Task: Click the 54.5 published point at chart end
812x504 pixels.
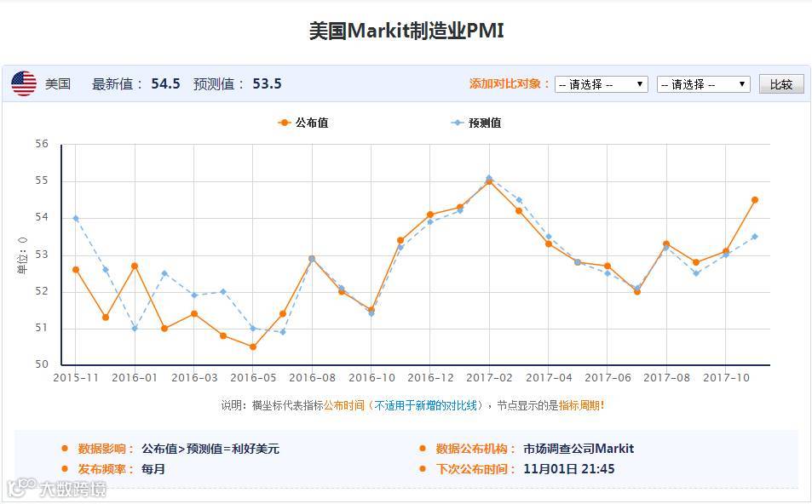Action: (x=755, y=200)
